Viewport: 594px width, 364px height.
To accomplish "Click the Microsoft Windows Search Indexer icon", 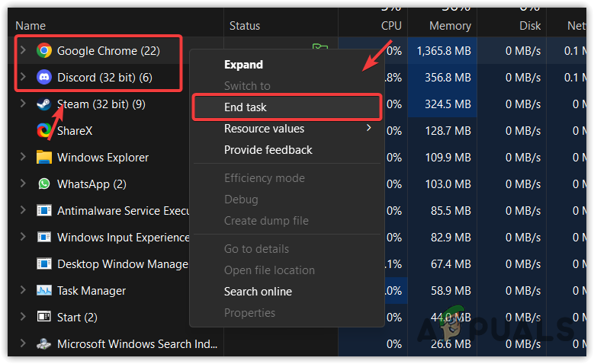I will click(x=44, y=344).
